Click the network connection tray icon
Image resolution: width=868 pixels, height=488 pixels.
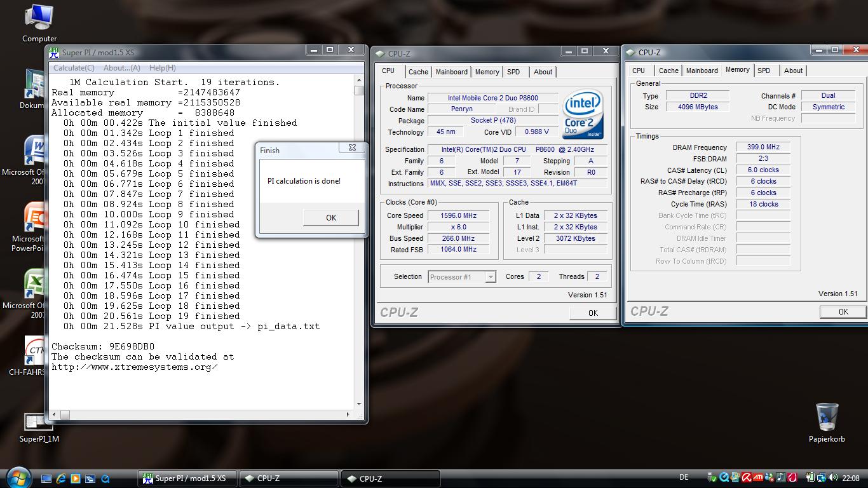tap(822, 478)
